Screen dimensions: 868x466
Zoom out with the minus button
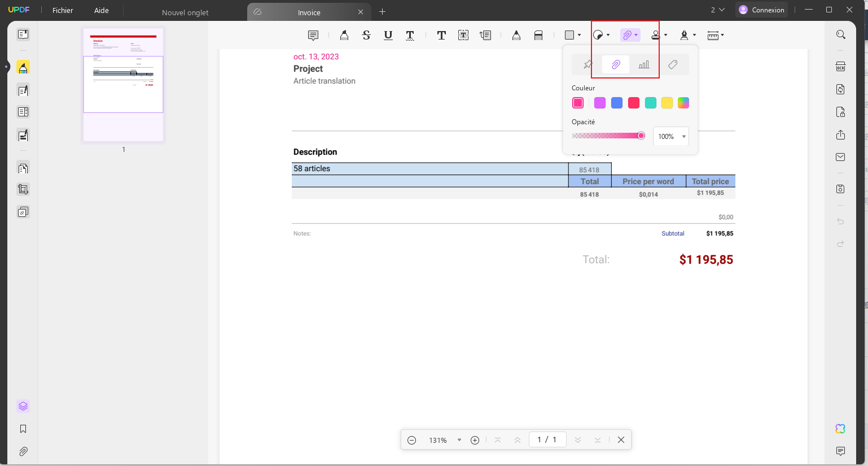point(412,440)
